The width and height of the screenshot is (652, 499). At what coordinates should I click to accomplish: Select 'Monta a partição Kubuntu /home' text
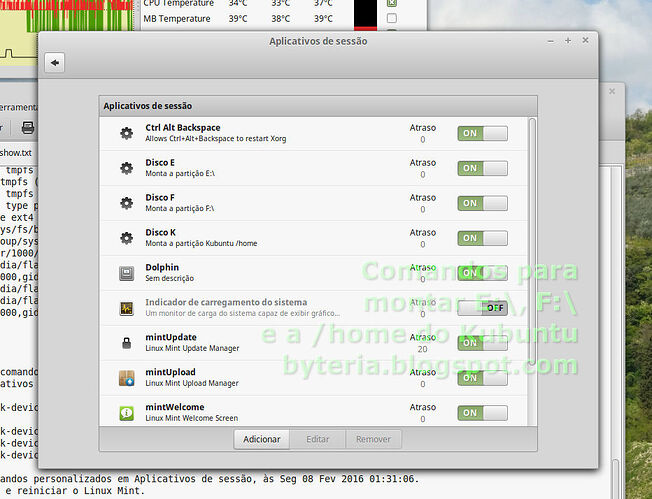[x=201, y=243]
